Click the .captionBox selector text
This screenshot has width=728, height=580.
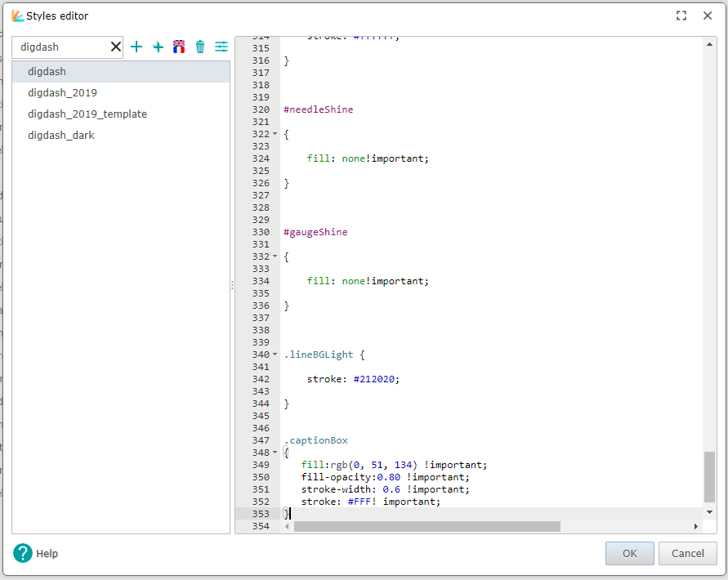coord(315,440)
